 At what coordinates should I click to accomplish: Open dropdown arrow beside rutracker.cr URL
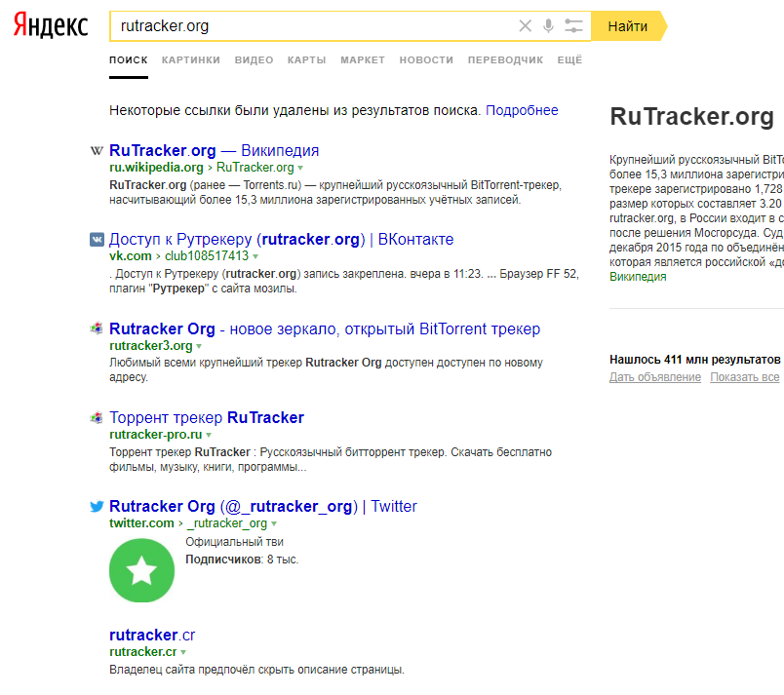click(x=183, y=652)
